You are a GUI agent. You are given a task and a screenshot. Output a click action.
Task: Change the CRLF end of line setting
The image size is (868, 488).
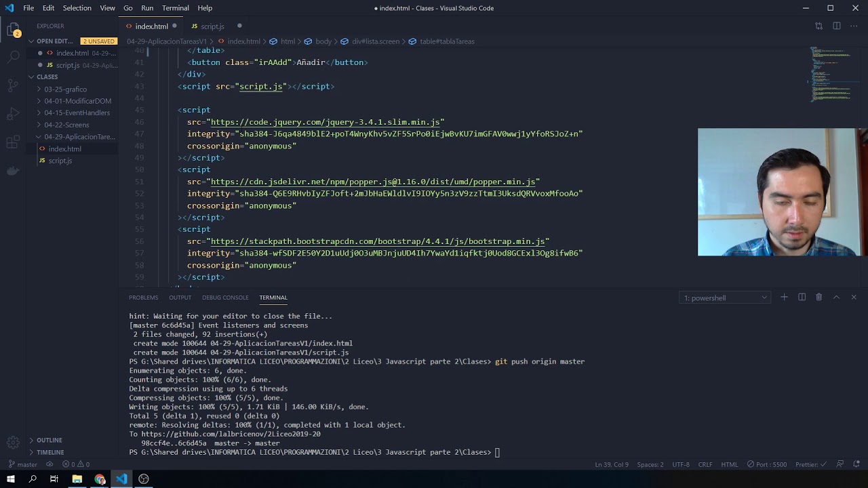705,465
